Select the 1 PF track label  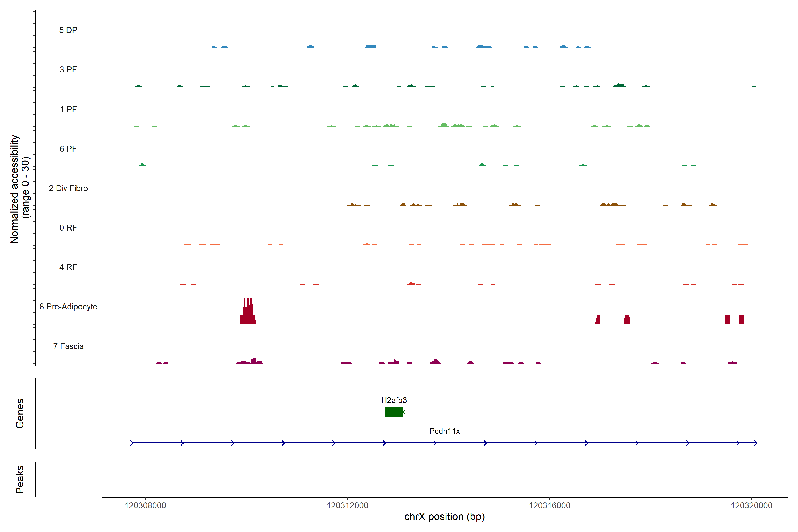pyautogui.click(x=68, y=109)
